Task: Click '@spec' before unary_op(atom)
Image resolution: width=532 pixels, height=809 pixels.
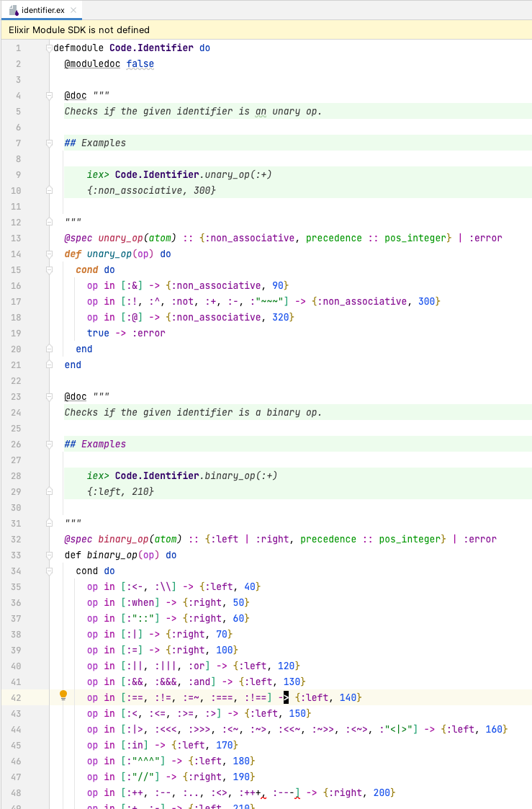Action: click(x=78, y=238)
